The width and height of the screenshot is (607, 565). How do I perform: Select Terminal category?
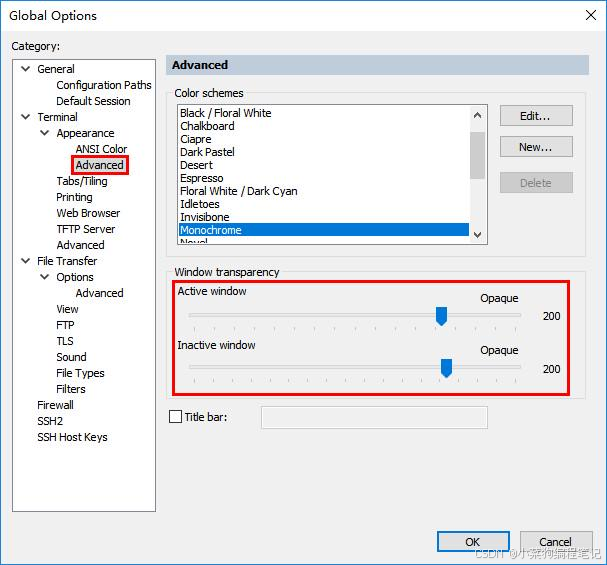tap(57, 117)
